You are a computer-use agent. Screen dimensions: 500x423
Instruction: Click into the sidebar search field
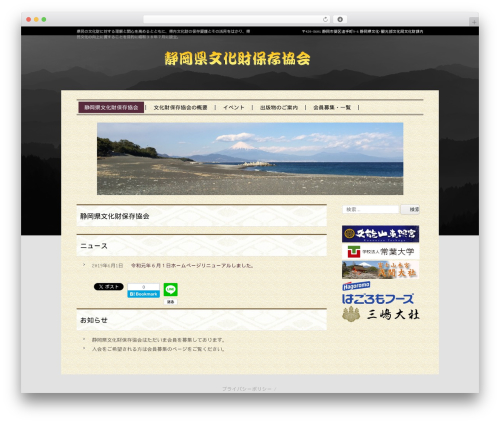click(x=371, y=209)
